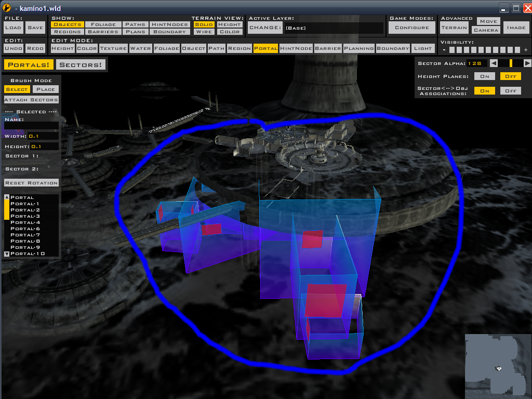Increase Sector Alpha with right arrow
This screenshot has height=399, width=532.
coord(527,63)
